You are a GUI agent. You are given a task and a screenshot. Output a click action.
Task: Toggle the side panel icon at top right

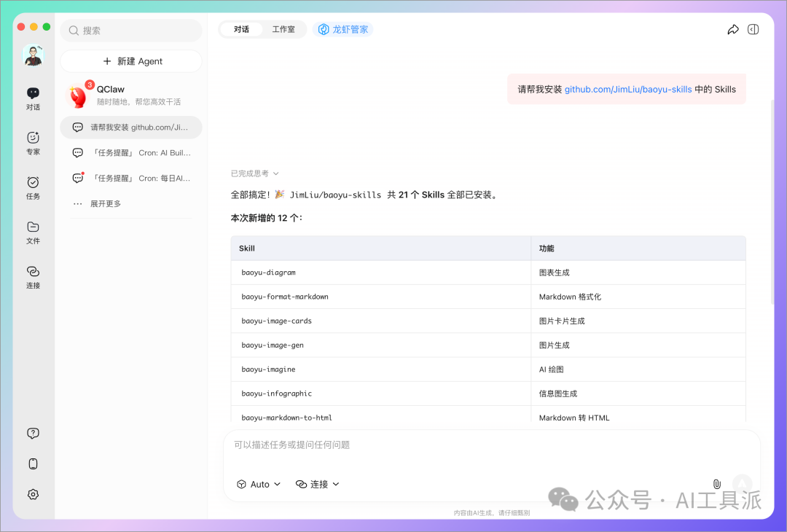pos(753,30)
